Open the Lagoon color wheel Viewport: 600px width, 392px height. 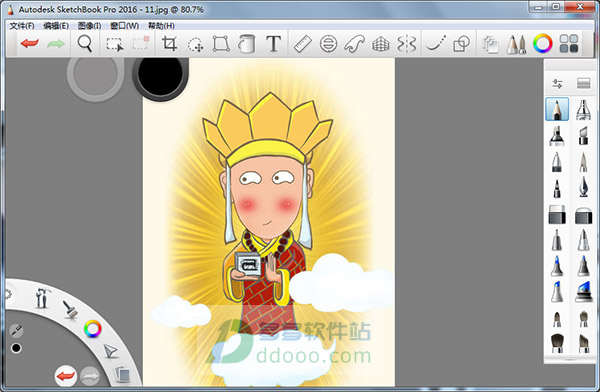click(x=93, y=328)
